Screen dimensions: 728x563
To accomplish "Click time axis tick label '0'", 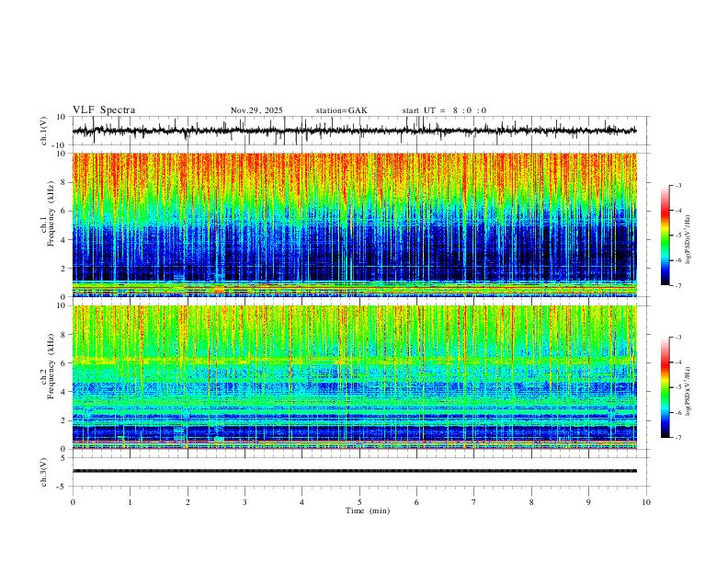I will 73,502.
